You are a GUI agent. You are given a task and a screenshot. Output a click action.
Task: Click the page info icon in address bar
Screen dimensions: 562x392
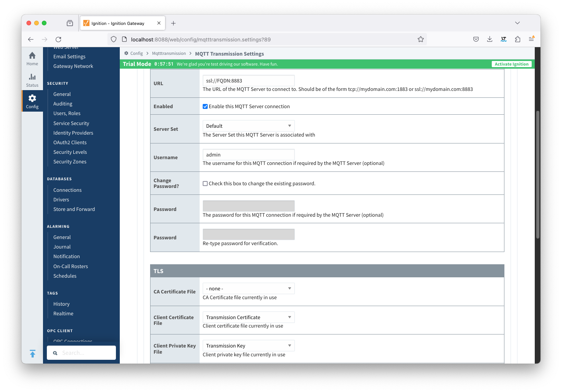click(x=124, y=39)
